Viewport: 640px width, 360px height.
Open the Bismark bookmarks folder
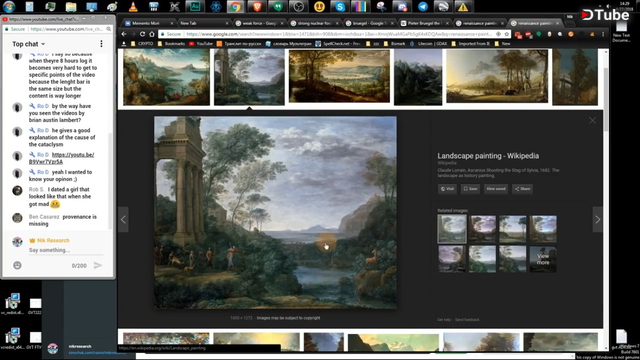[x=395, y=43]
